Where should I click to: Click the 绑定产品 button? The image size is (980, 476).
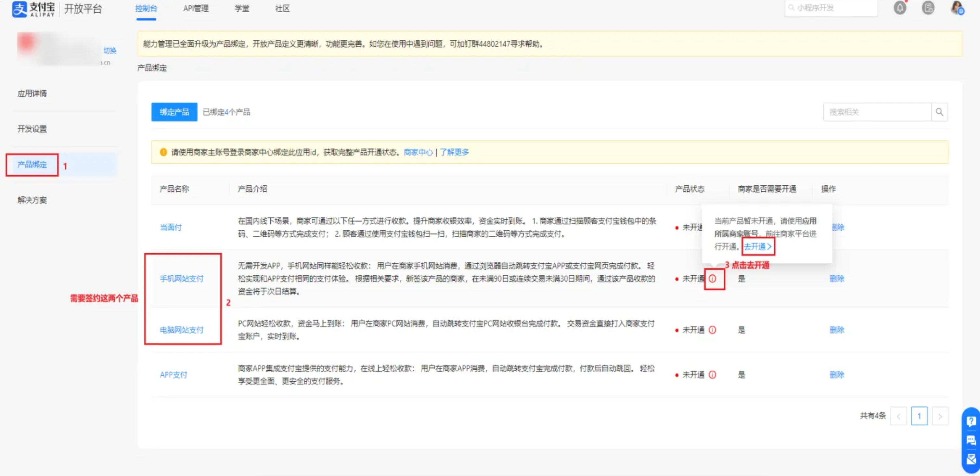point(174,112)
